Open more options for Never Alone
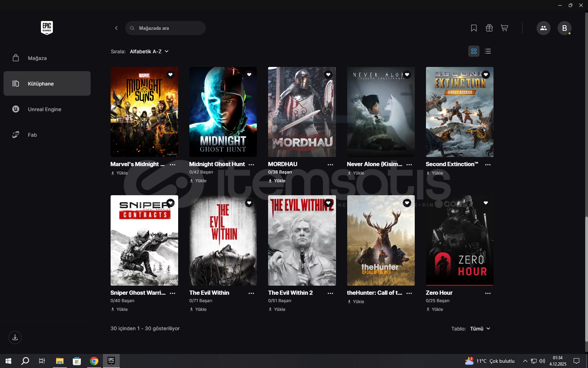Screen dimensions: 588x368 pyautogui.click(x=409, y=164)
